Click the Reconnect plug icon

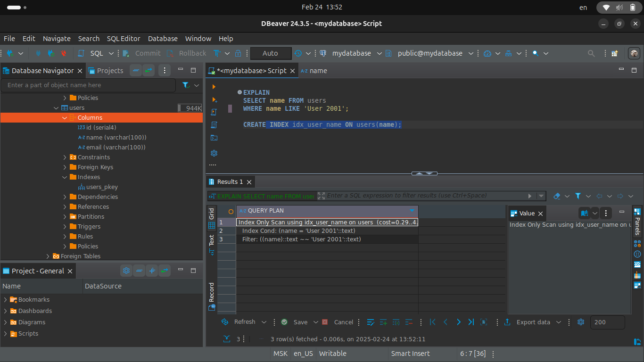tap(51, 53)
